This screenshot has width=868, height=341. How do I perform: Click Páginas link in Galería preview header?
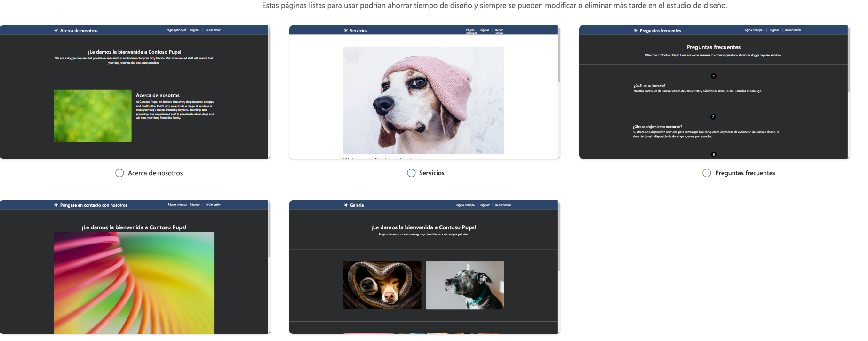point(485,205)
